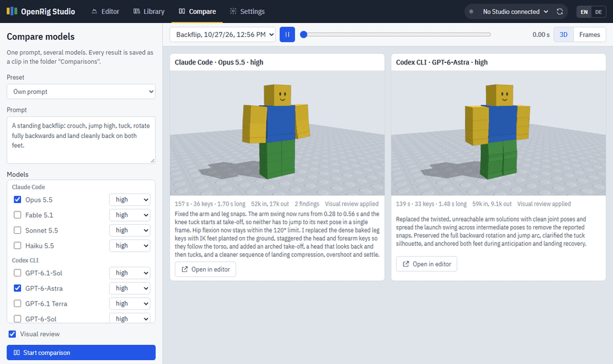Viewport: 613px width, 364px height.
Task: Check the GPT-6.1 Terra model checkbox
Action: click(x=17, y=303)
